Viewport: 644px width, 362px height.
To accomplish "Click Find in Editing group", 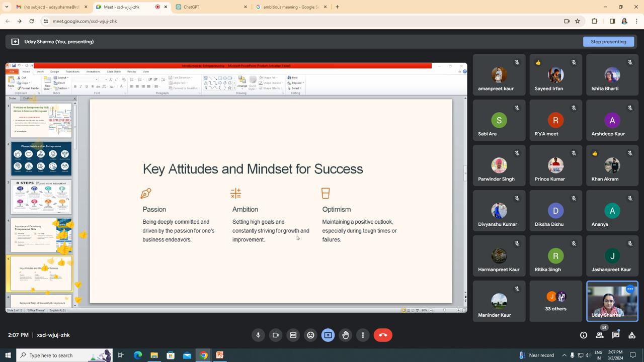I will coord(293,78).
